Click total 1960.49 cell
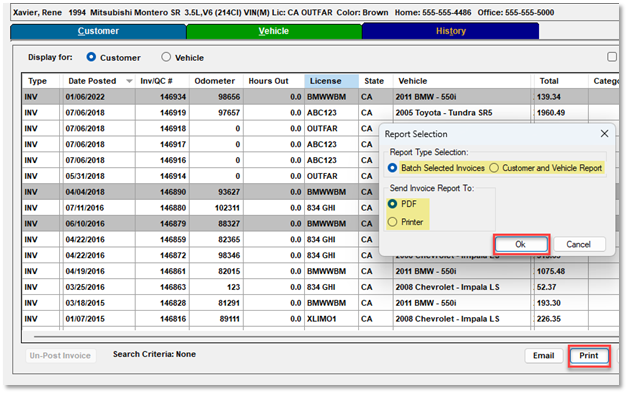 click(561, 113)
